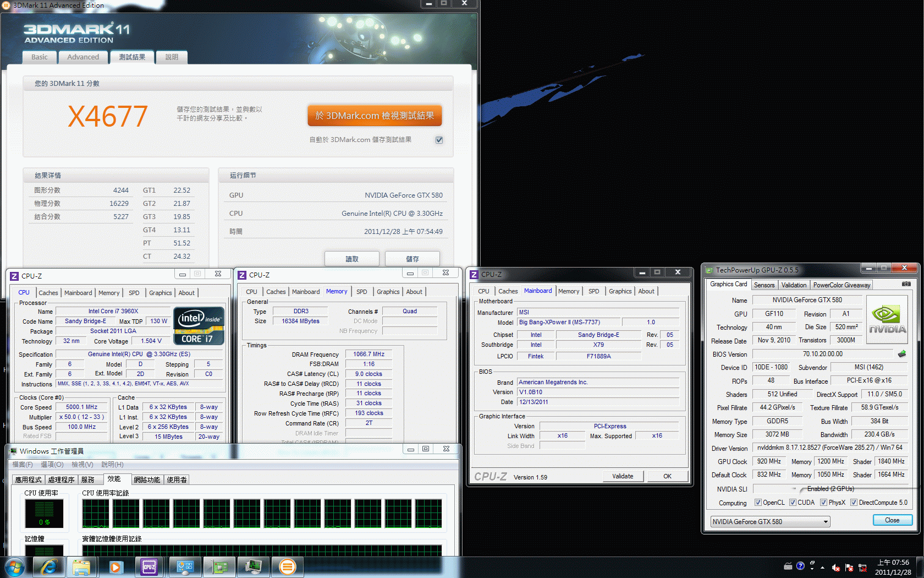Click the orange 3DMark 11 taskbar icon
924x578 pixels.
287,567
